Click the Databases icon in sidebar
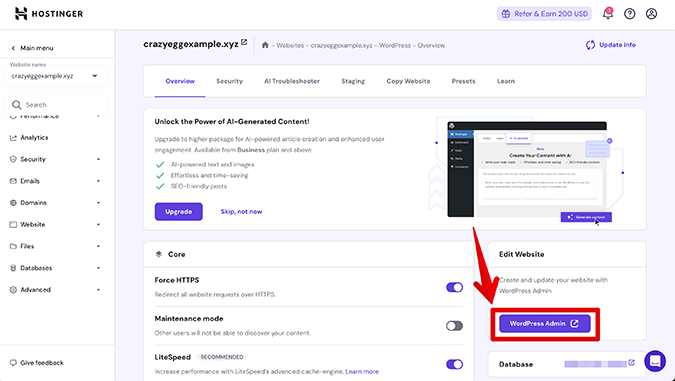Image resolution: width=675 pixels, height=381 pixels. tap(13, 268)
